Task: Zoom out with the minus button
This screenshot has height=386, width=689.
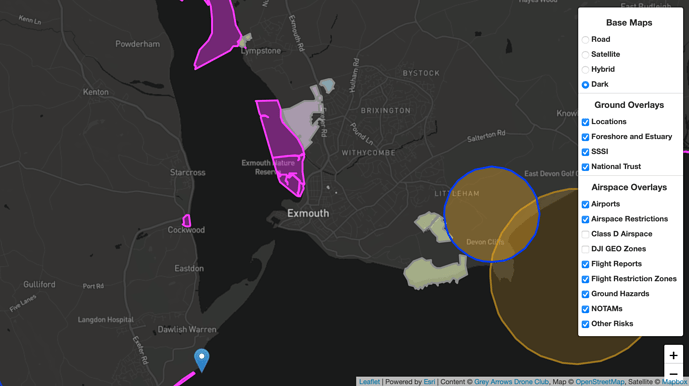Action: point(673,375)
